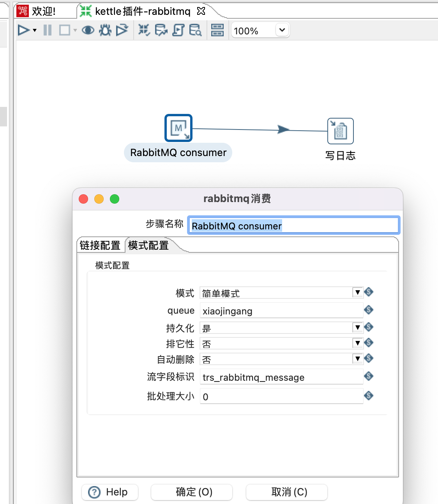Insert variable for queue field
Image resolution: width=438 pixels, height=504 pixels.
point(369,310)
